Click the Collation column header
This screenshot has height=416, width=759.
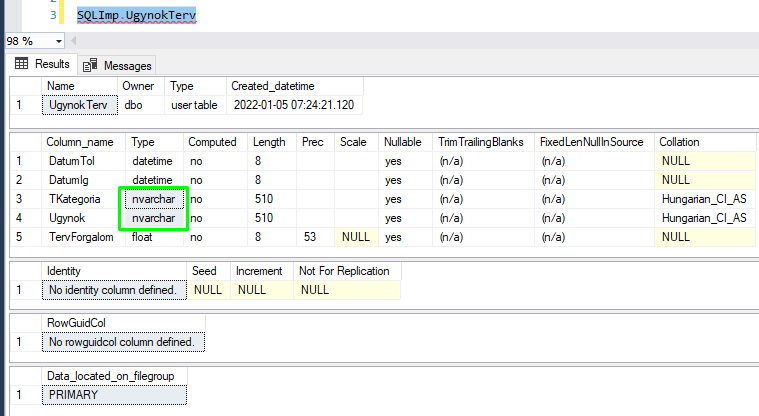pos(705,142)
